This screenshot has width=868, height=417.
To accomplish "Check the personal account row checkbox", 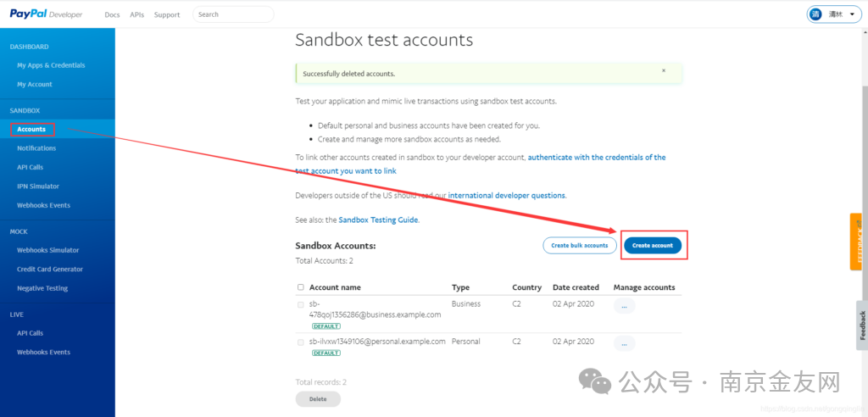I will coord(301,342).
